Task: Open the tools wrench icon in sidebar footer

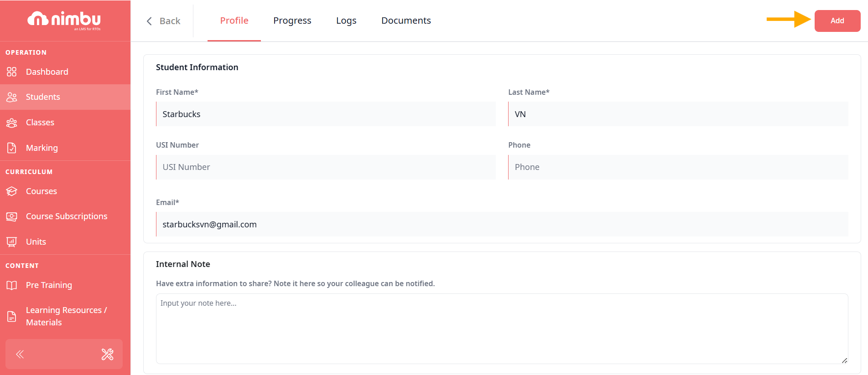Action: [x=108, y=354]
